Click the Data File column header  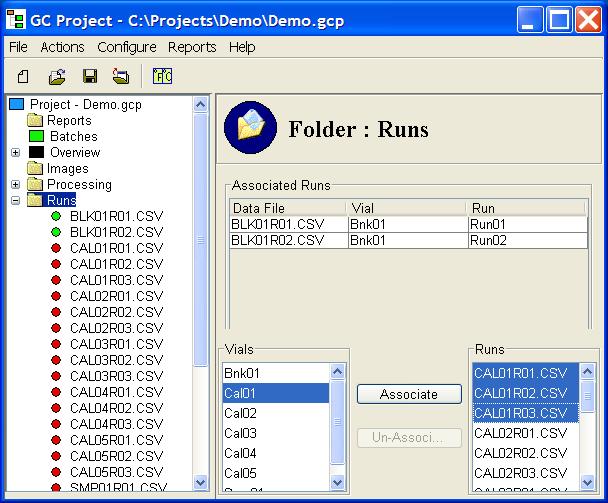[x=288, y=208]
